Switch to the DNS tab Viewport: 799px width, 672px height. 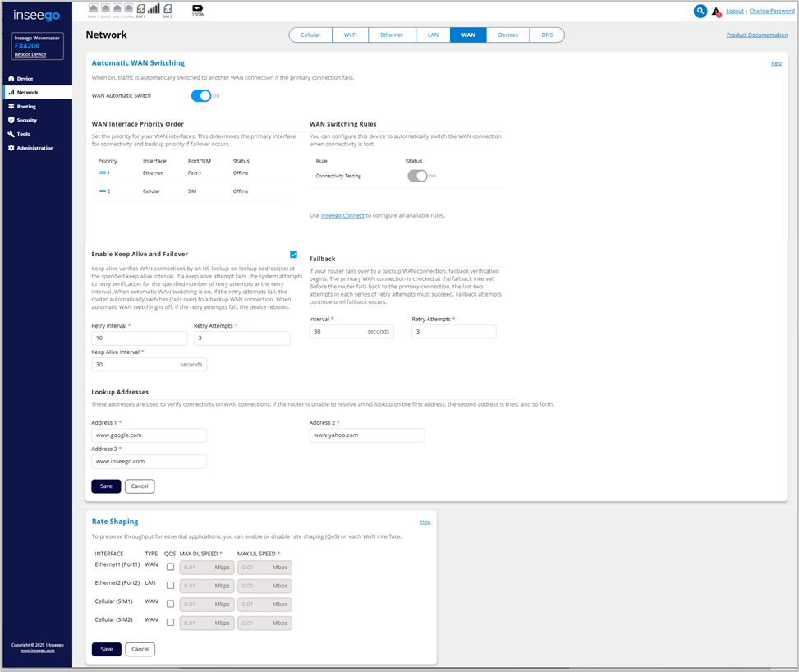coord(547,35)
